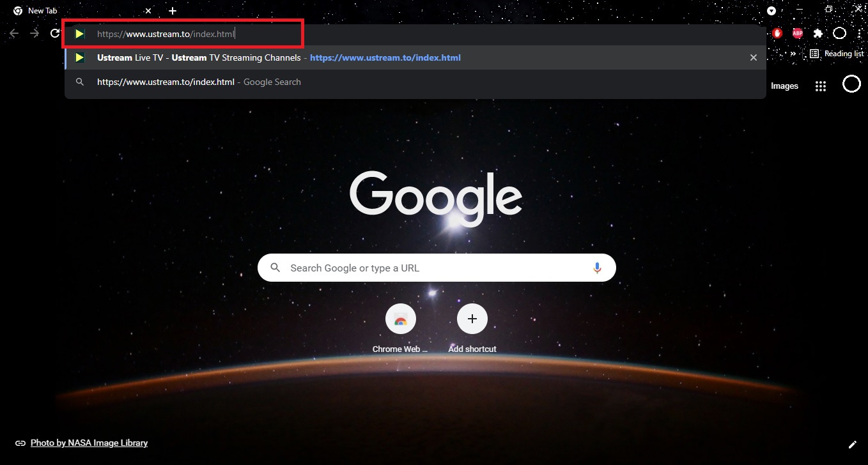Select the New Tab tab
868x465 pixels.
click(82, 11)
